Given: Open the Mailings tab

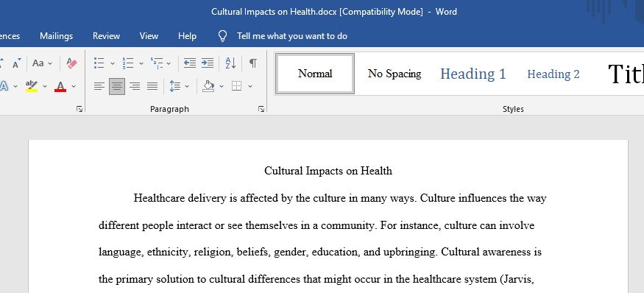Looking at the screenshot, I should [x=56, y=36].
